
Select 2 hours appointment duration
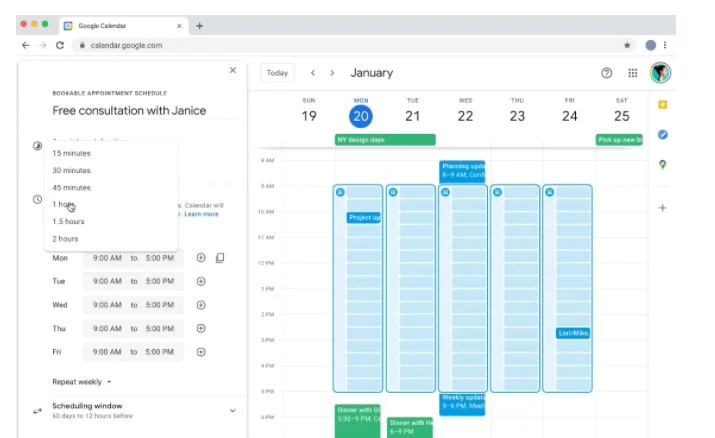coord(66,239)
